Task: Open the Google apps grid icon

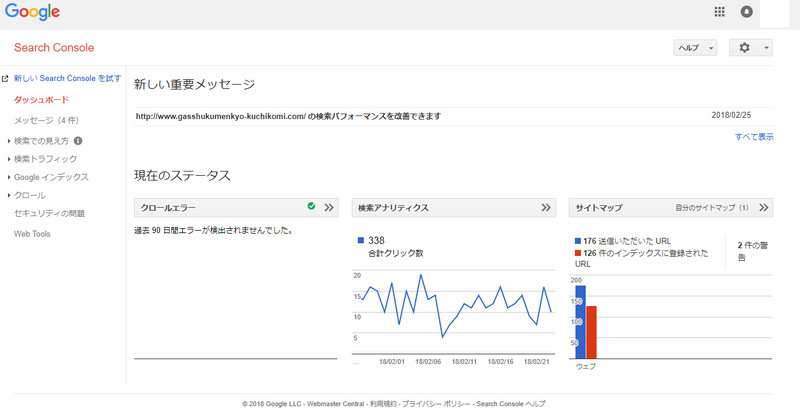Action: pos(719,12)
